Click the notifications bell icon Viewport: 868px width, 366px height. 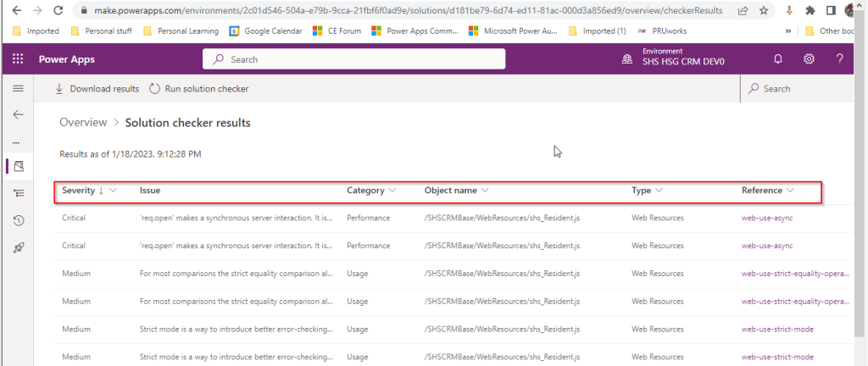778,59
